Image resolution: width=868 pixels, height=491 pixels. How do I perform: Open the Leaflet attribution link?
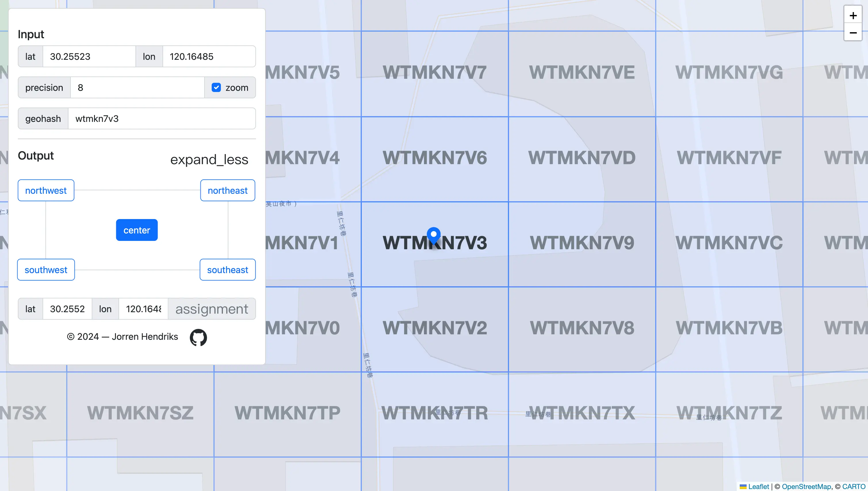click(758, 486)
